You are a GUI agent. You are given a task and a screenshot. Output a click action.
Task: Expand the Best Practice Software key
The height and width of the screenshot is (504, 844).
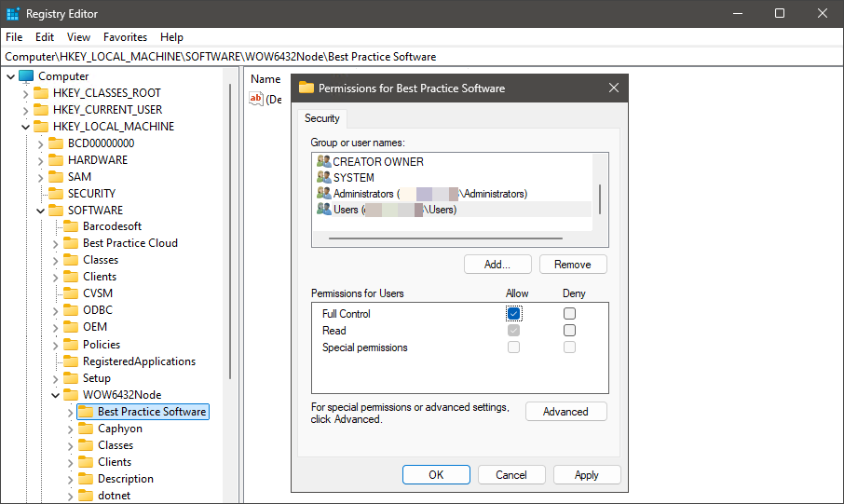click(71, 413)
